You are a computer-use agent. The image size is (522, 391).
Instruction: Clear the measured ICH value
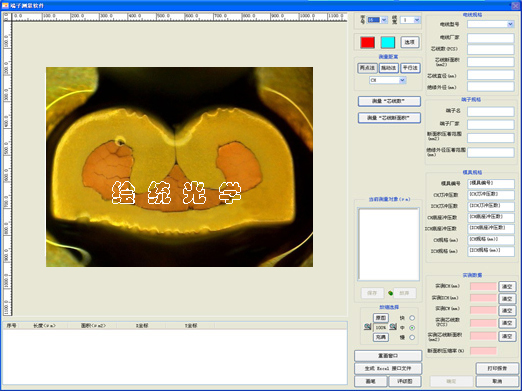[x=507, y=299]
